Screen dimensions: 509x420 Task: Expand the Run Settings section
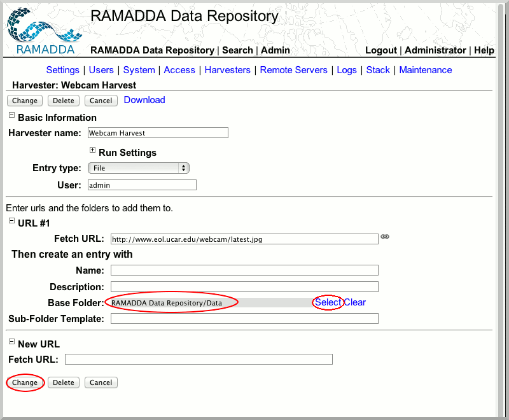pyautogui.click(x=92, y=150)
